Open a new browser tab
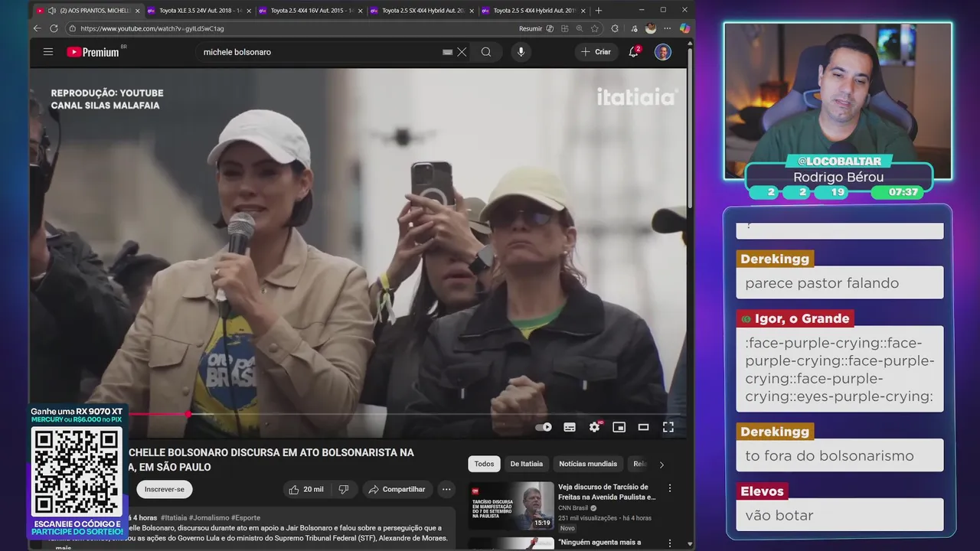Screen dimensions: 980x551 [x=599, y=11]
